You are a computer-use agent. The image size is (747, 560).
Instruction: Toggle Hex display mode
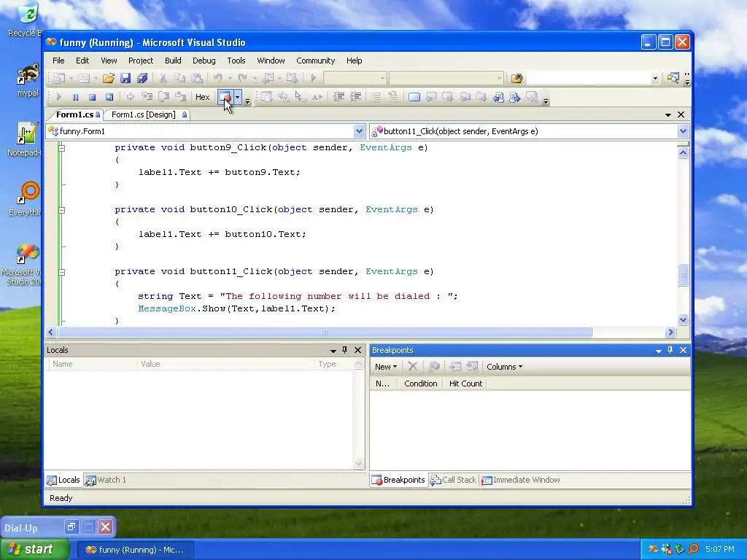[x=203, y=97]
